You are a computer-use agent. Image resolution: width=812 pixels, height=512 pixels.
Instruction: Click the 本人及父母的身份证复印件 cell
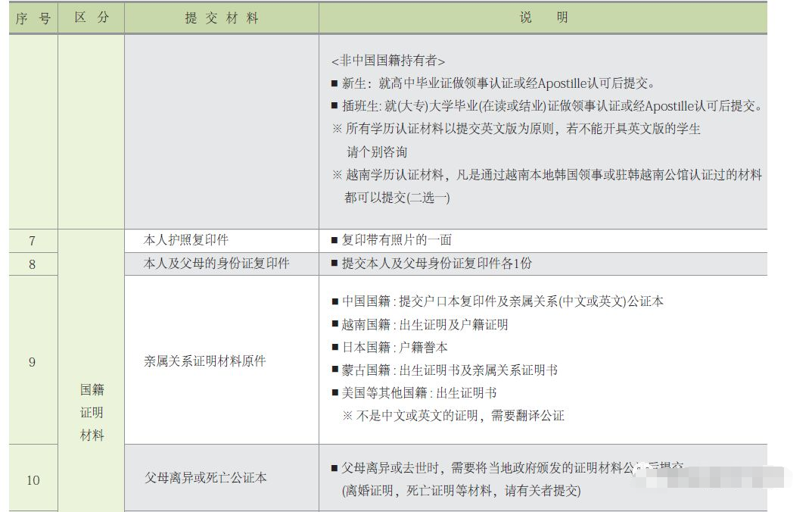coord(216,264)
